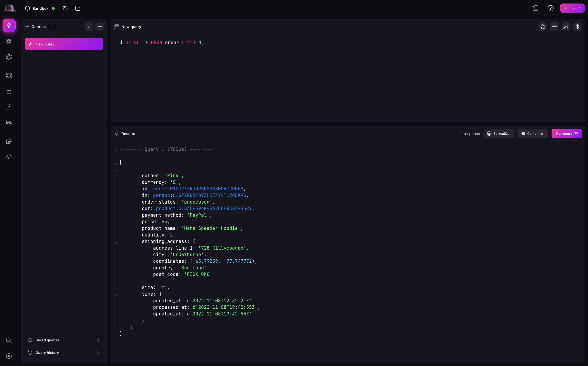Open the Explorer view in sidebar
588x366 pixels.
tap(9, 41)
